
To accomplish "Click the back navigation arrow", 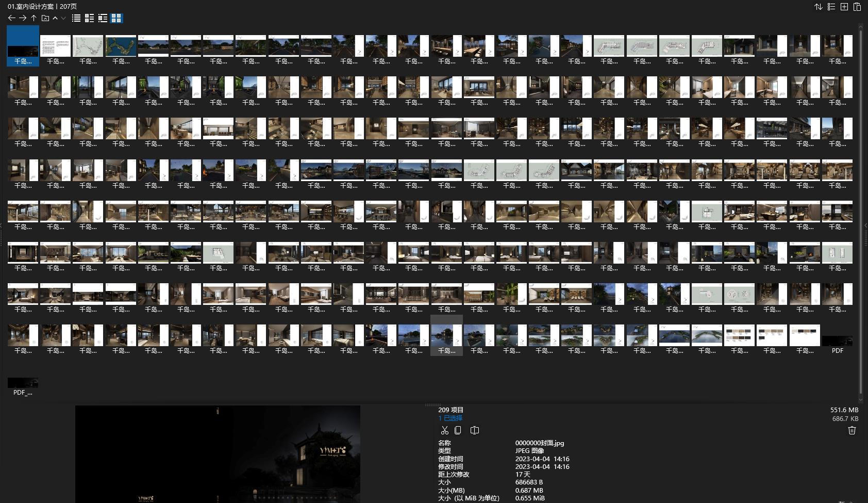I will tap(11, 18).
